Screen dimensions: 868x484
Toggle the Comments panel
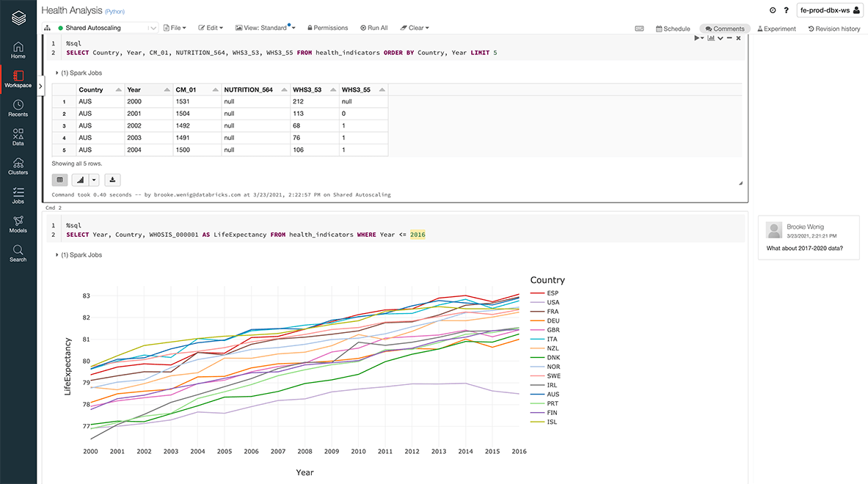725,29
